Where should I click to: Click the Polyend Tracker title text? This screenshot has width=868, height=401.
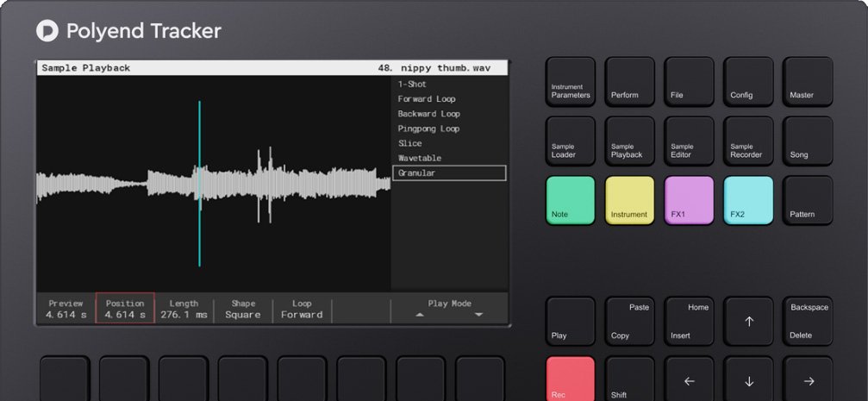[143, 30]
